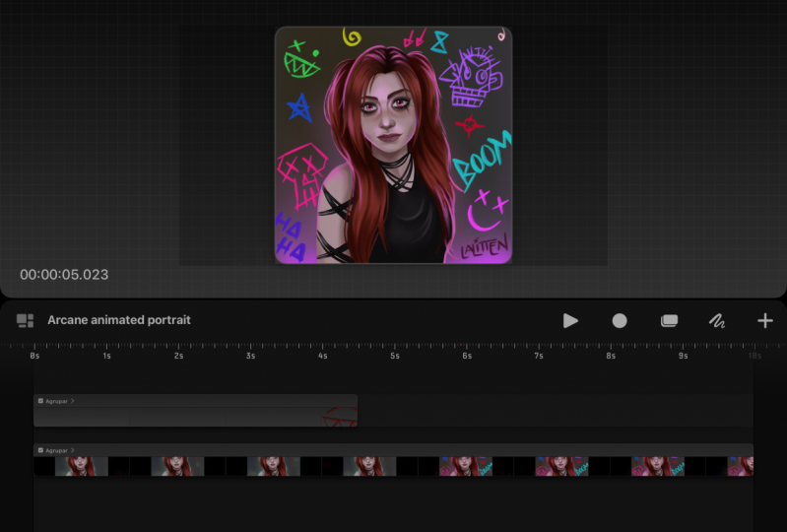This screenshot has height=532, width=787.
Task: Play the animation
Action: coord(570,321)
